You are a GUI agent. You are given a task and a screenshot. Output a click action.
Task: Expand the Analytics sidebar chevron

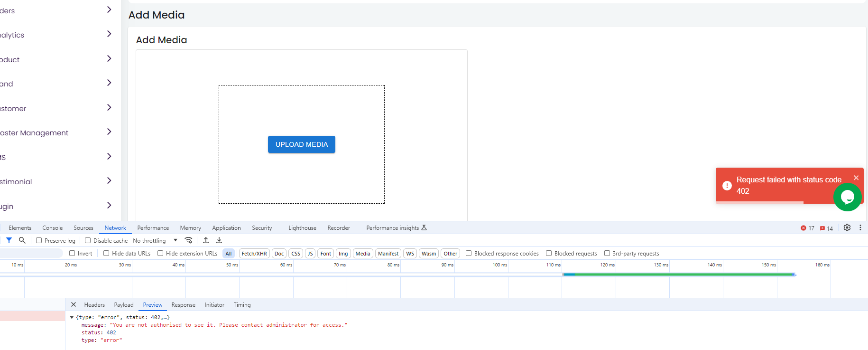coord(109,34)
